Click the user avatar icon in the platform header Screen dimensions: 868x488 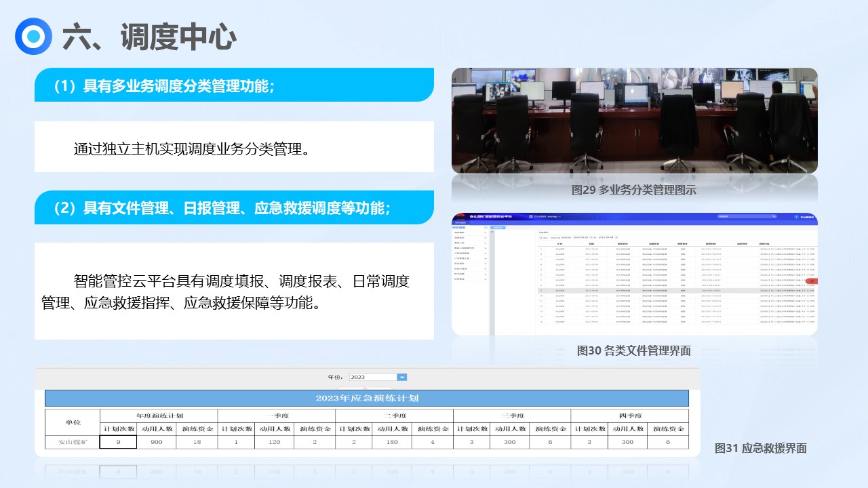tap(796, 217)
